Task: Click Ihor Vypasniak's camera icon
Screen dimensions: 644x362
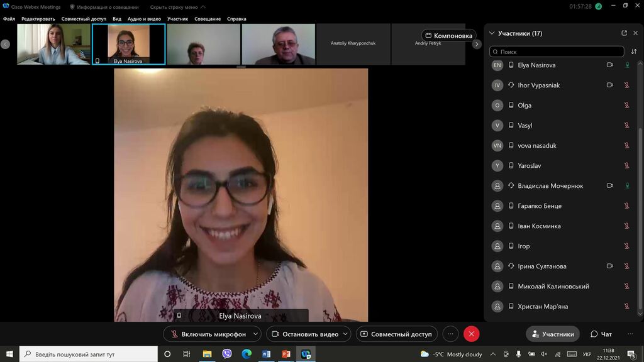Action: pos(609,85)
